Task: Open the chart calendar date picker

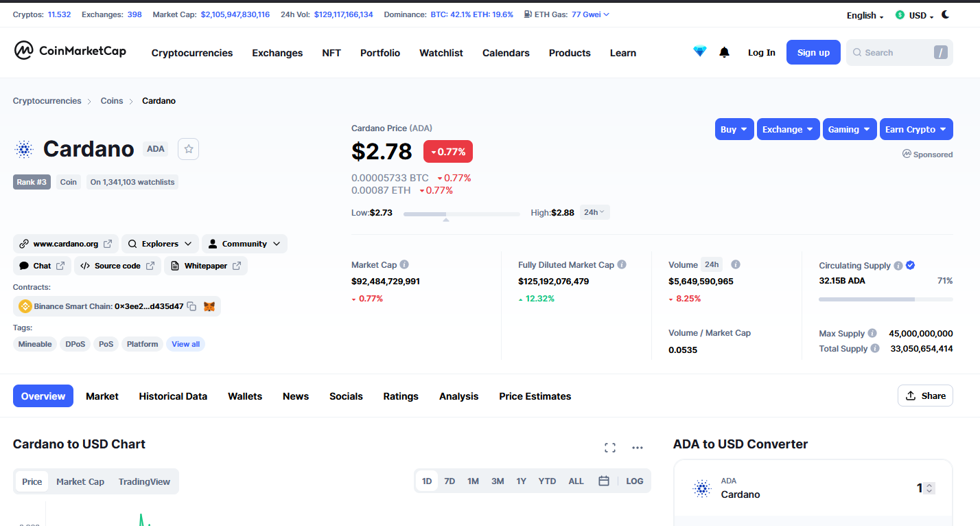Action: click(604, 481)
